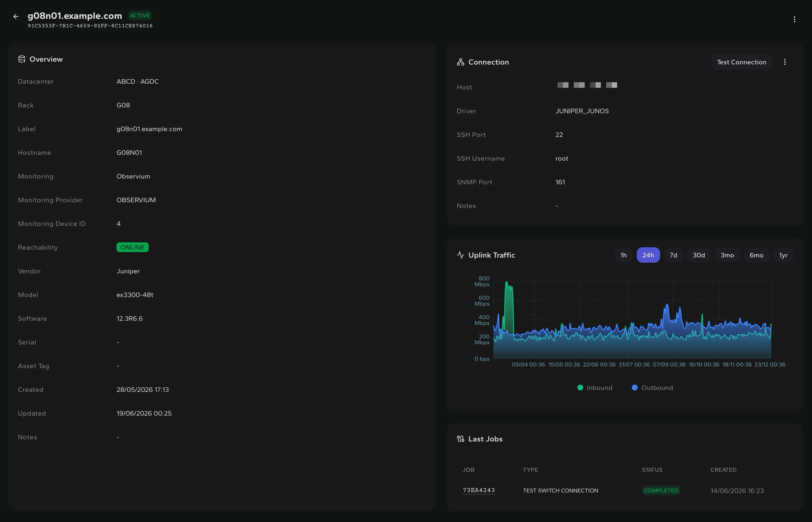The width and height of the screenshot is (812, 522).
Task: Click the ONLINE reachability badge
Action: click(x=133, y=247)
